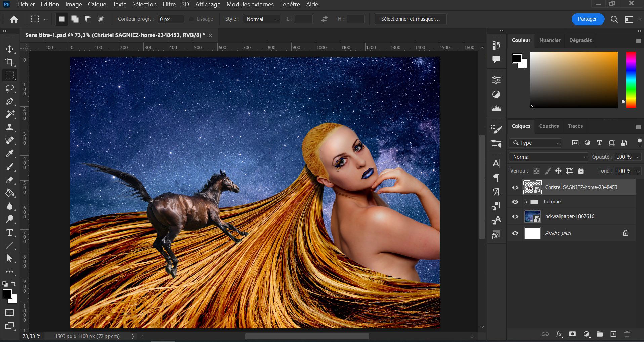Open the Style Normal dropdown
This screenshot has width=644, height=342.
click(262, 19)
